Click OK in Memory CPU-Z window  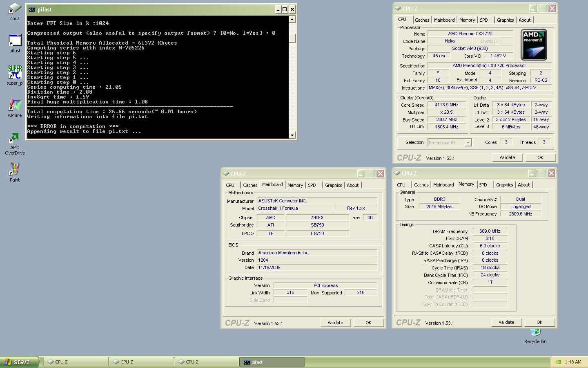point(539,322)
